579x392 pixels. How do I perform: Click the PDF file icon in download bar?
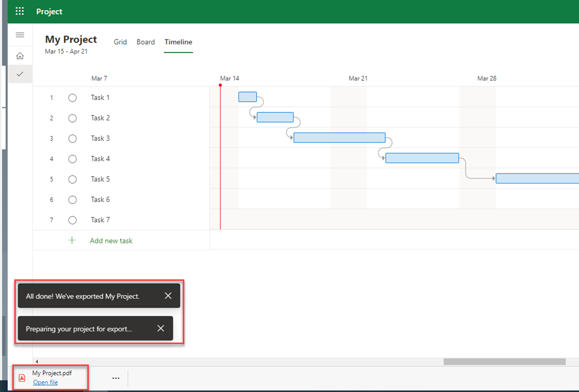tap(23, 378)
